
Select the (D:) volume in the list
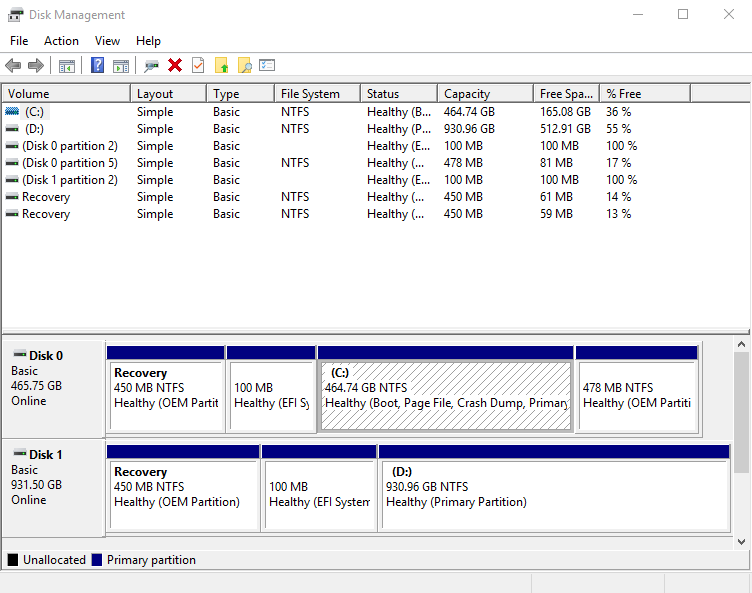[34, 129]
